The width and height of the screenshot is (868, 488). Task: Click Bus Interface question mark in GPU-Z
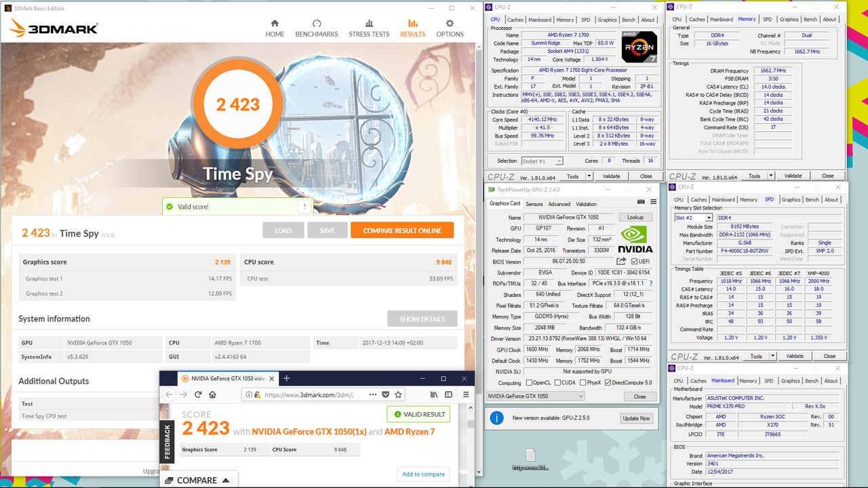click(x=651, y=283)
